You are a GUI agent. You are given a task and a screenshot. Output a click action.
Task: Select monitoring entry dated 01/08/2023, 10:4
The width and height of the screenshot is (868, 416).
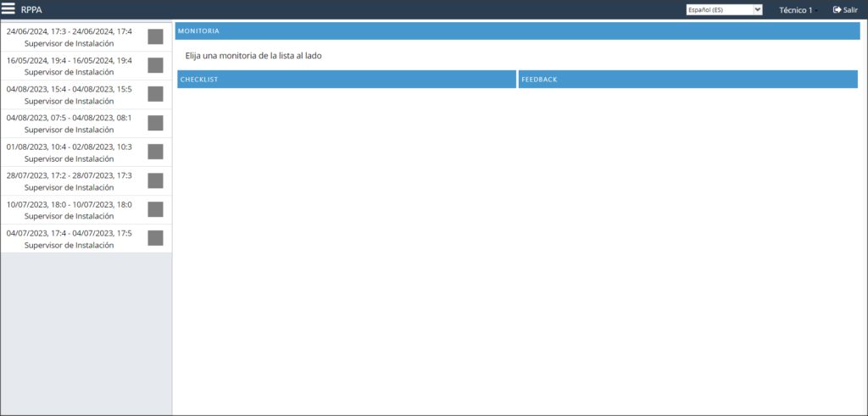(x=86, y=153)
